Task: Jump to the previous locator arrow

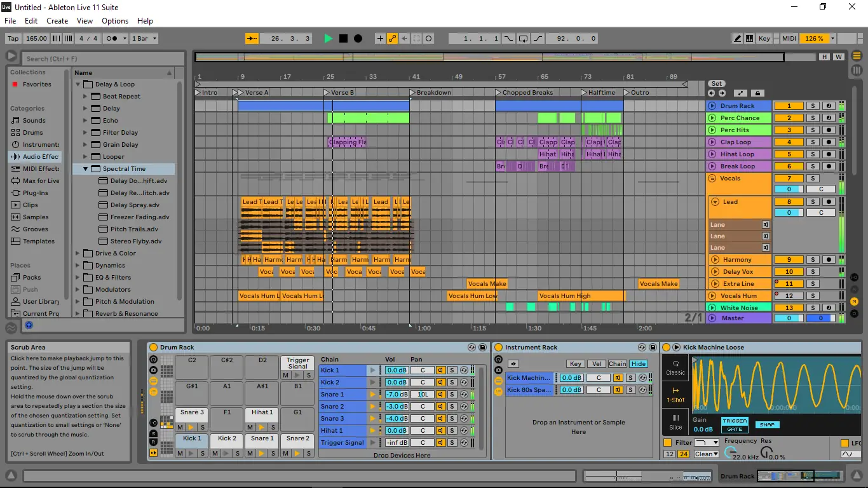Action: click(x=712, y=93)
